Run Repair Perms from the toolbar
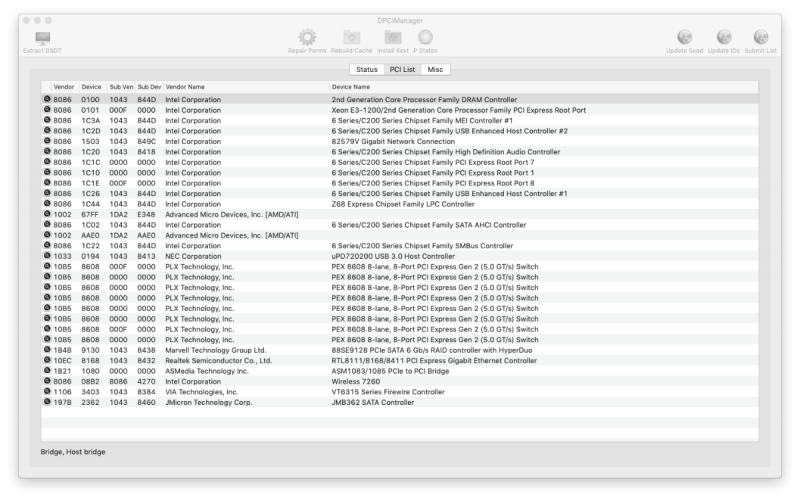Image resolution: width=800 pixels, height=501 pixels. point(307,38)
